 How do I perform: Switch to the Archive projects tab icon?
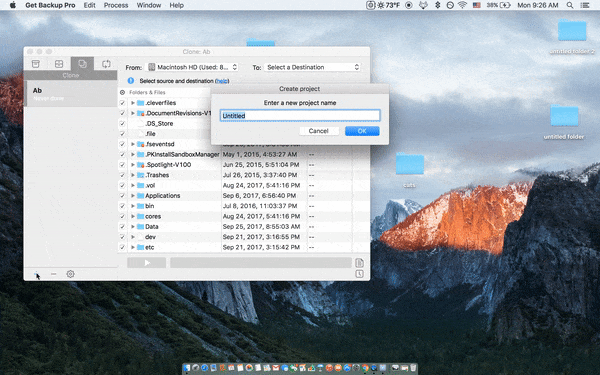pyautogui.click(x=59, y=64)
